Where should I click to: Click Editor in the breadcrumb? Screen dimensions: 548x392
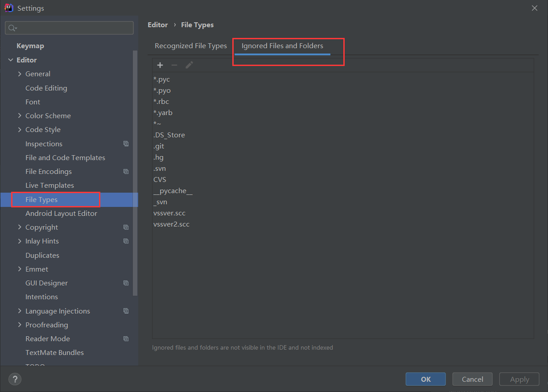coord(158,25)
